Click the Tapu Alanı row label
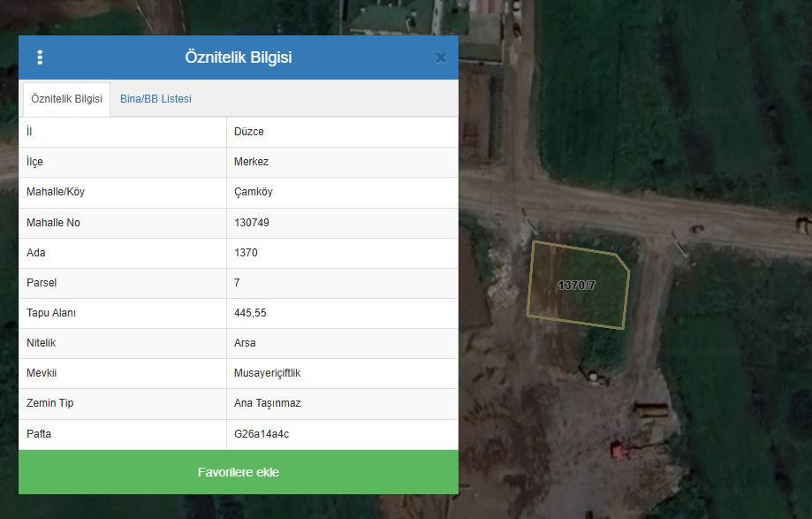 point(51,313)
